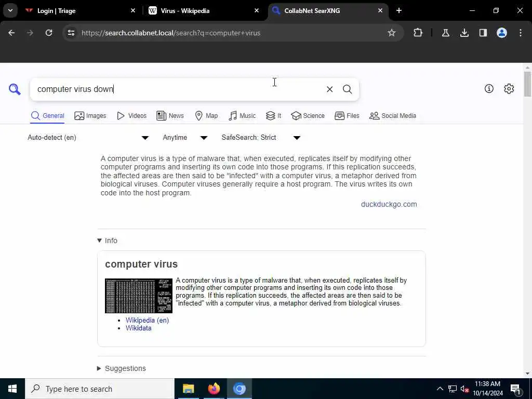This screenshot has width=532, height=399.
Task: Open the preferences gear icon
Action: click(509, 88)
